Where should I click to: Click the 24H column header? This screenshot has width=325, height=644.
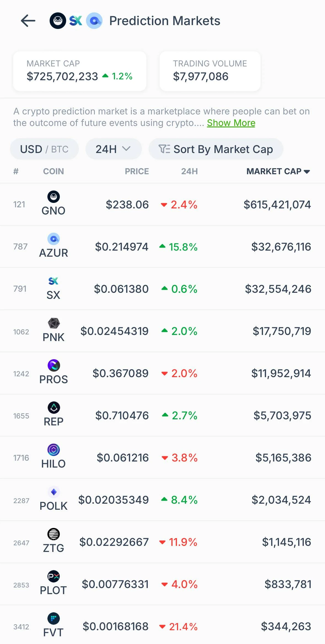pyautogui.click(x=189, y=171)
